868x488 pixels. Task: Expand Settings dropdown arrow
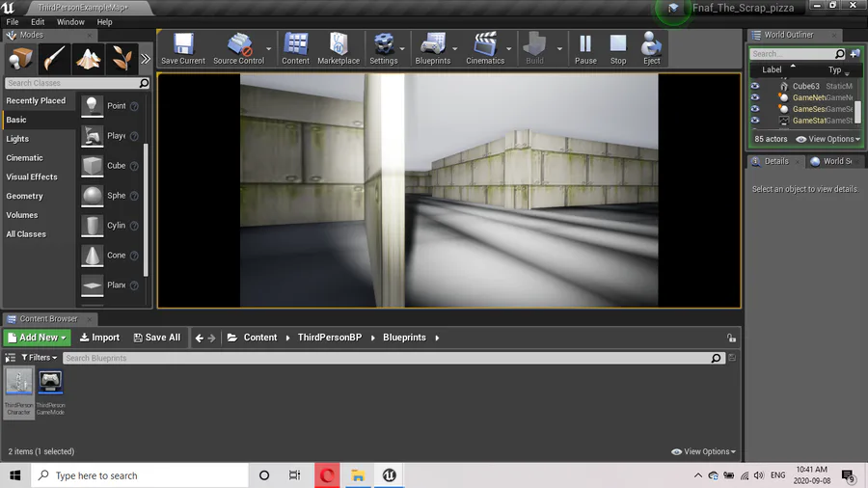point(402,48)
